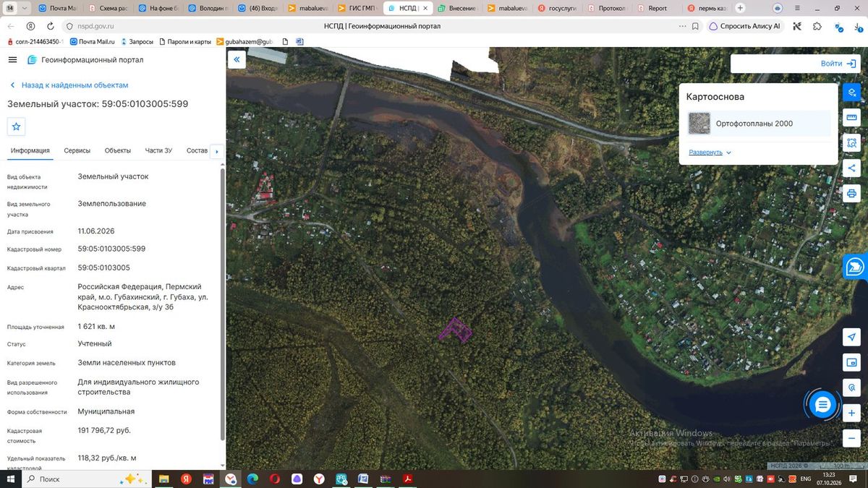The image size is (868, 488).
Task: Print the current map
Action: 851,194
